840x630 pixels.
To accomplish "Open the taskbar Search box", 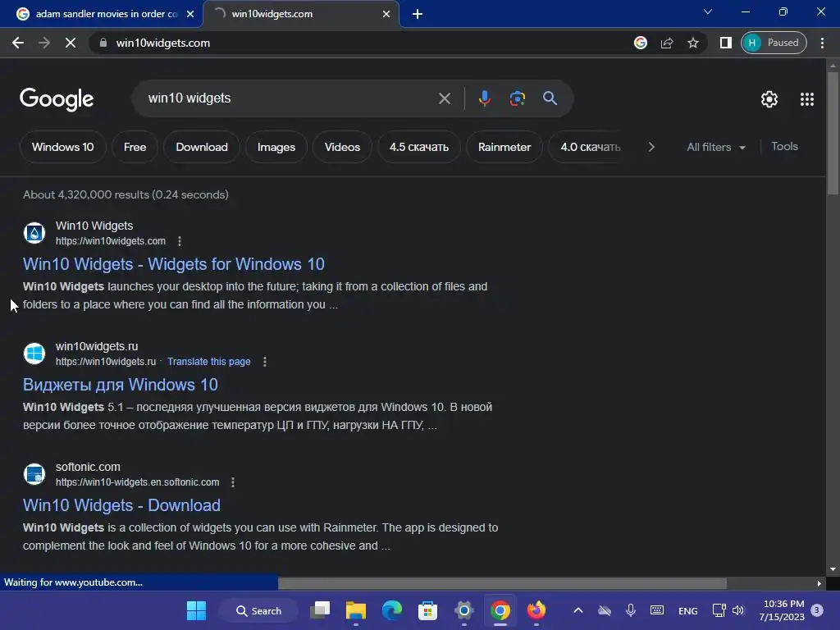I will click(x=258, y=610).
